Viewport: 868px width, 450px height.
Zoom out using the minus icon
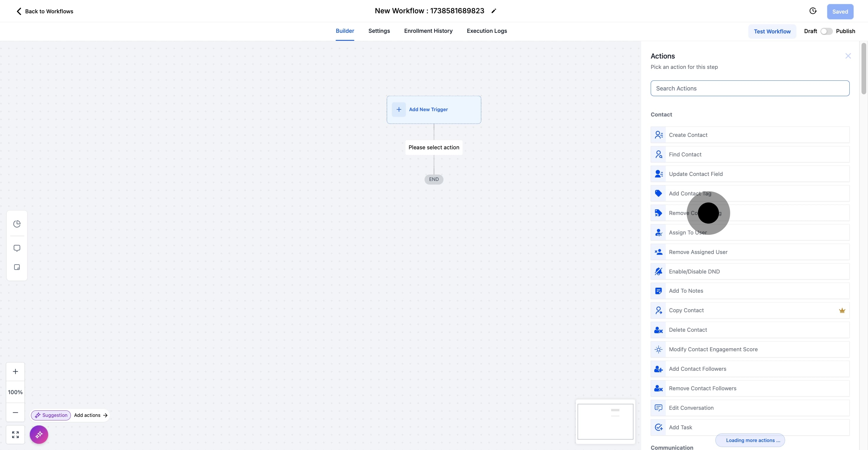click(x=15, y=412)
